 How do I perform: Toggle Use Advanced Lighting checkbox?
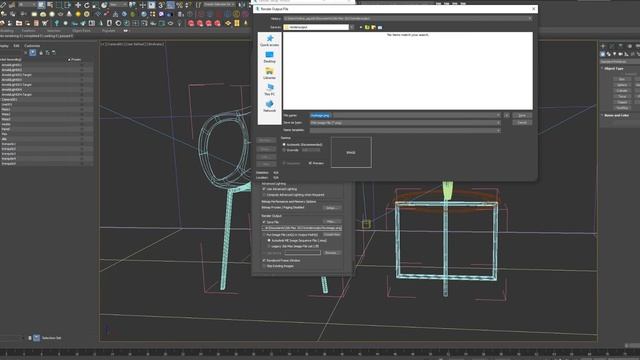click(264, 189)
